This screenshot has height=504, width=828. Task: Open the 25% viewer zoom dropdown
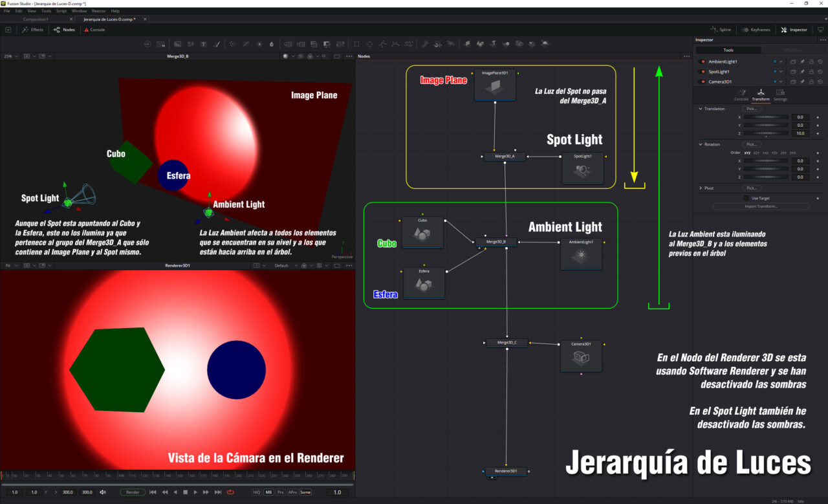pos(11,56)
